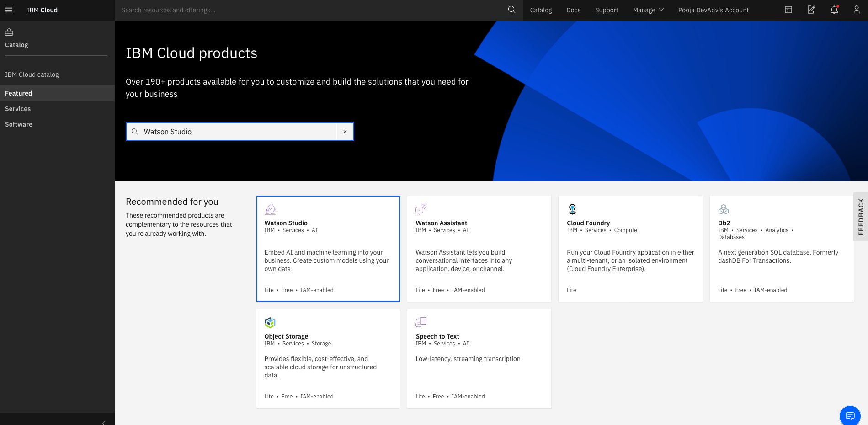Open the notifications bell

(834, 10)
